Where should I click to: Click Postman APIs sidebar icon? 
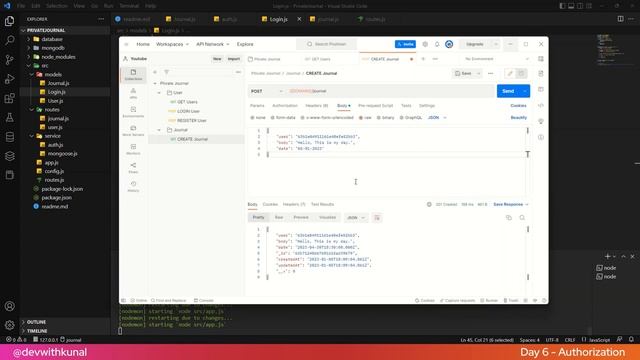tap(133, 93)
